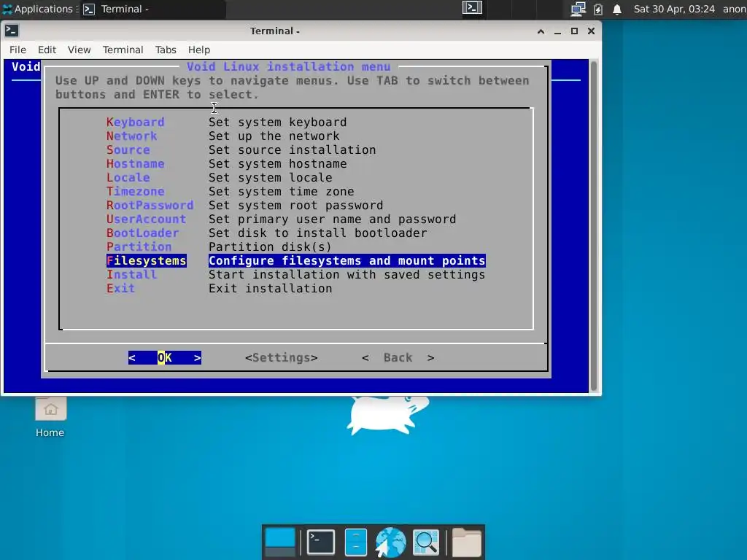Select the Partition menu entry

[x=139, y=246]
